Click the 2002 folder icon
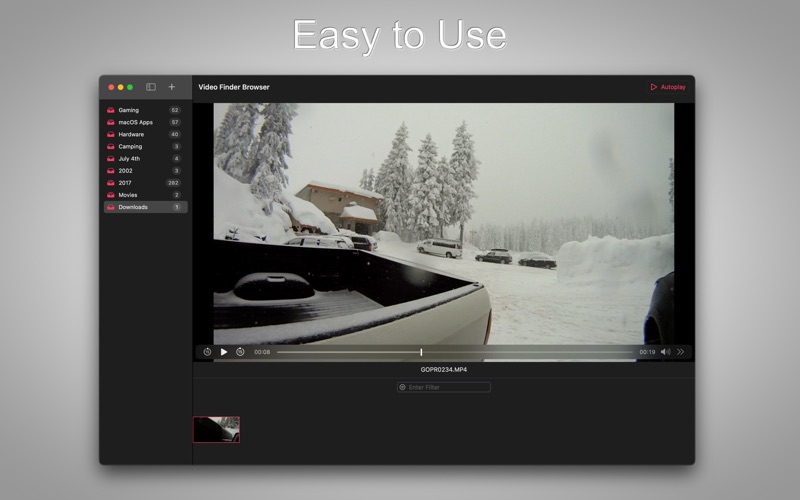 click(x=111, y=171)
